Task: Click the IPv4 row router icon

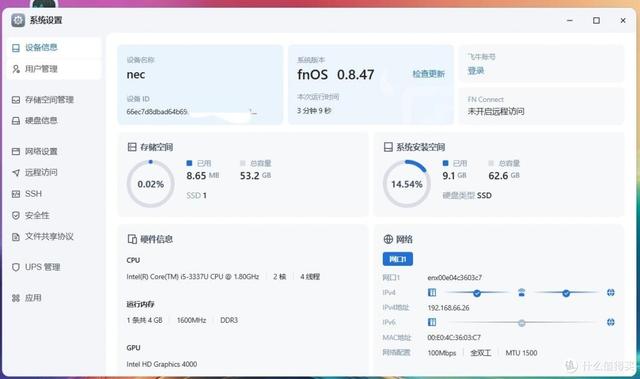Action: 521,293
